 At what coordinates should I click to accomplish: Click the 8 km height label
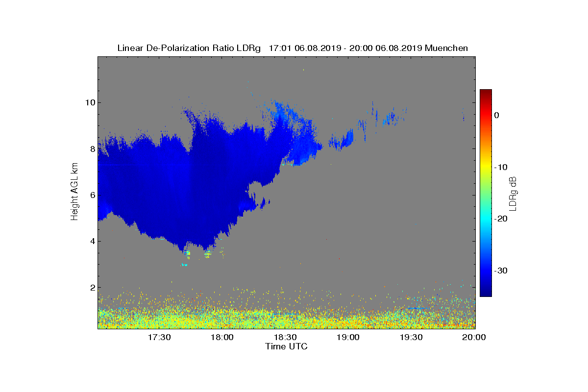[92, 148]
